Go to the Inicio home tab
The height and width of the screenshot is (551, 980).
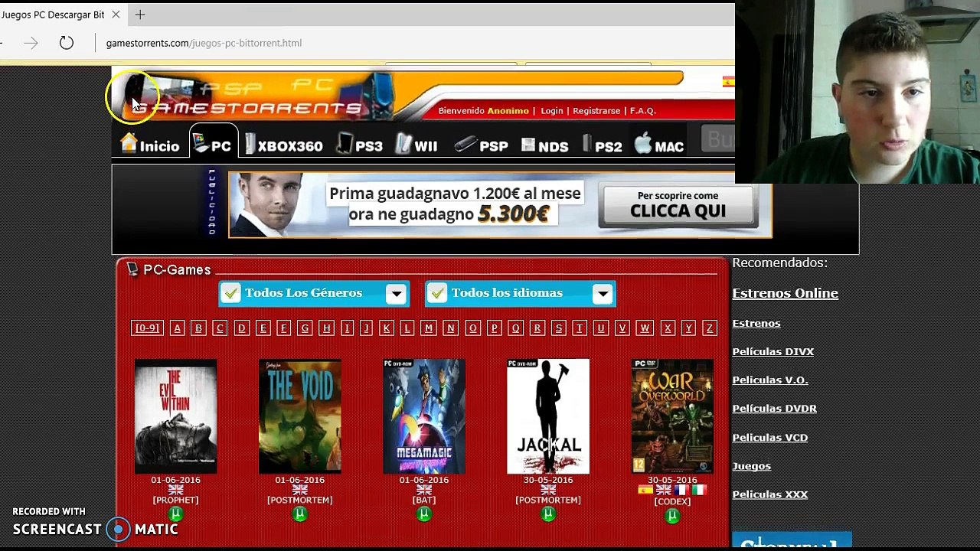click(150, 144)
